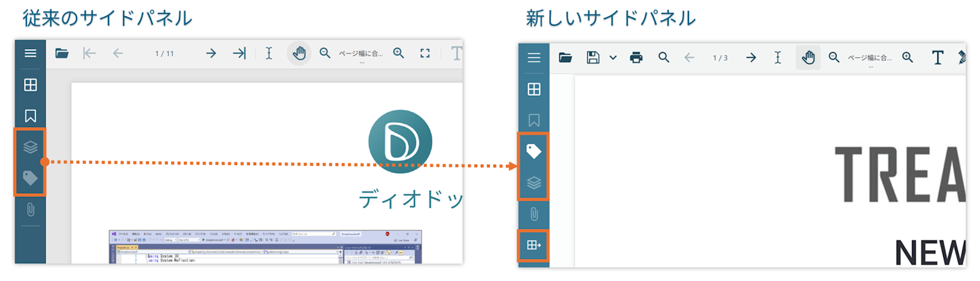Open layers panel in left sidebar
This screenshot has height=281, width=980.
point(30,147)
